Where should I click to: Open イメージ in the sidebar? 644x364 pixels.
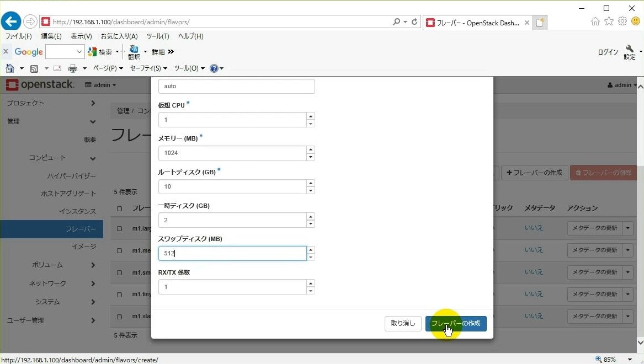(84, 247)
